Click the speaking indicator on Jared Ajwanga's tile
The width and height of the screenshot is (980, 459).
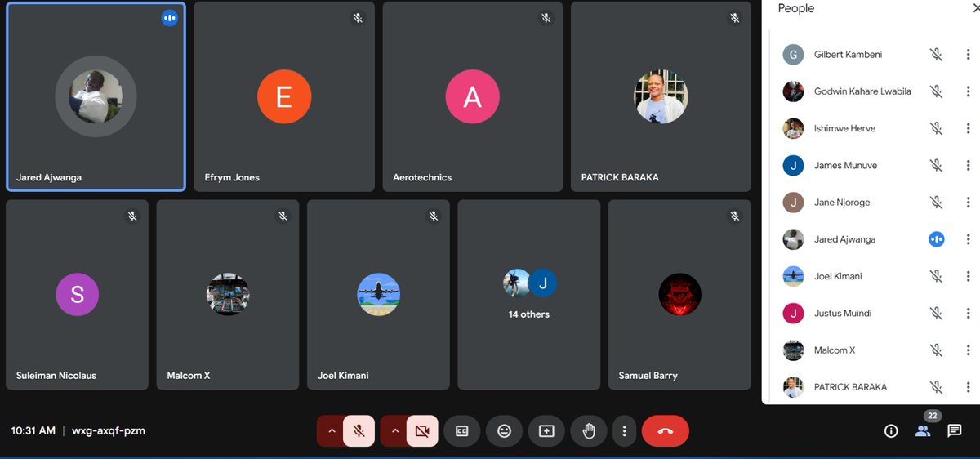(x=169, y=18)
